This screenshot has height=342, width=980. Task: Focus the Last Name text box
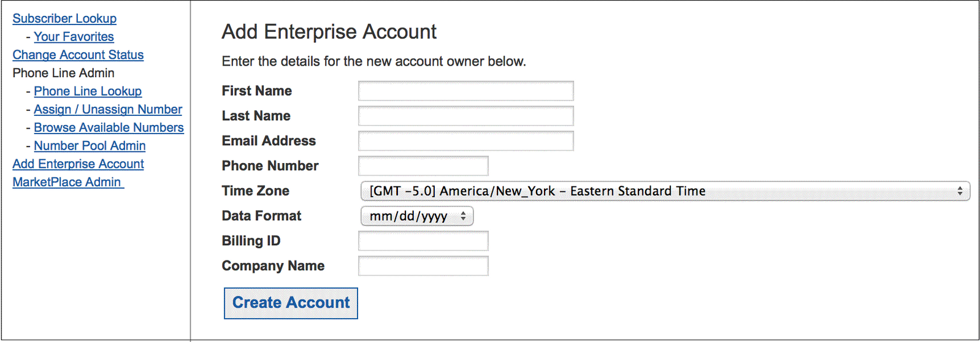(465, 116)
